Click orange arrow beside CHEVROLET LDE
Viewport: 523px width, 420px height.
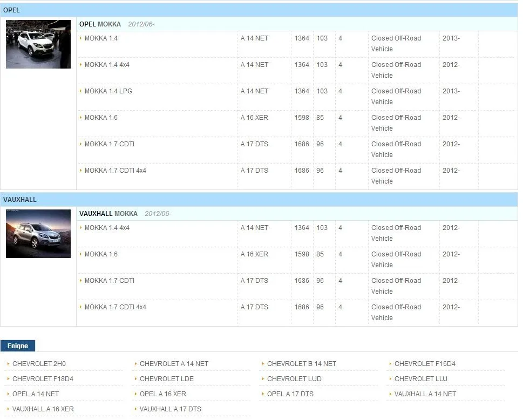click(135, 379)
